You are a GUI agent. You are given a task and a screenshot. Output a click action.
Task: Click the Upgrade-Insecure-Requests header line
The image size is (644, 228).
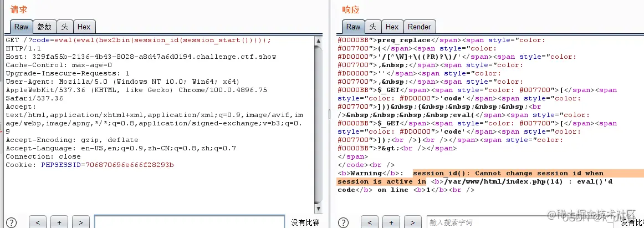[68, 74]
